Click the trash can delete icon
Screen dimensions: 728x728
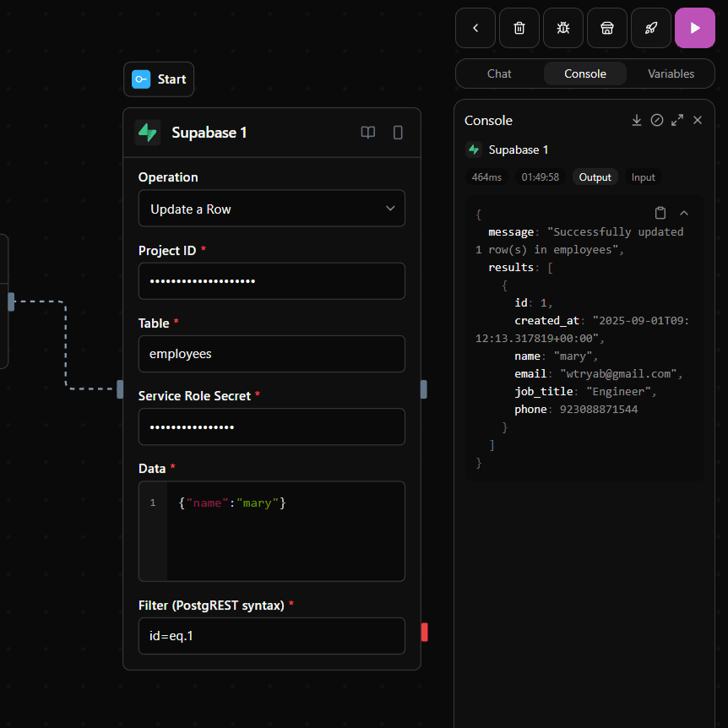[x=519, y=28]
